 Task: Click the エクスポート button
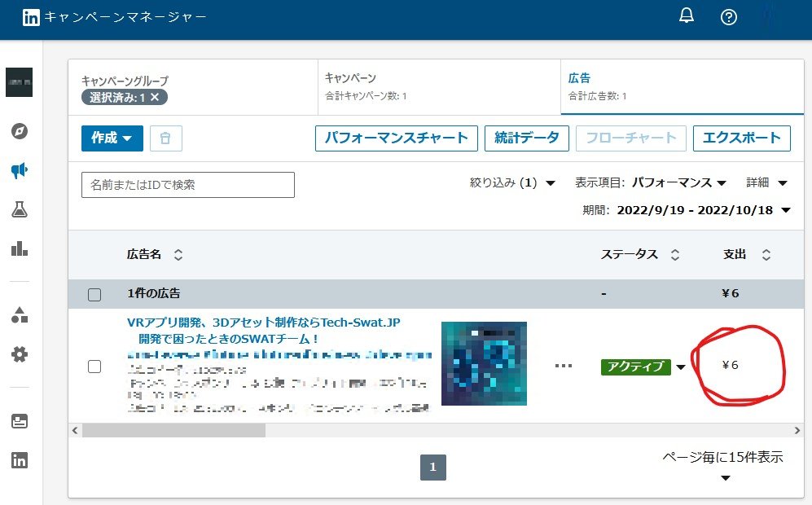pos(741,138)
